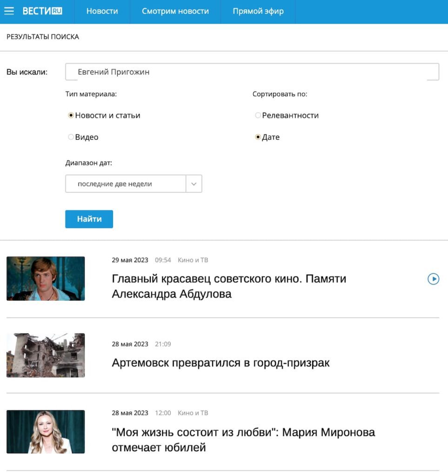Read the Мария Миронова anniversary article
The width and height of the screenshot is (448, 476).
click(243, 440)
